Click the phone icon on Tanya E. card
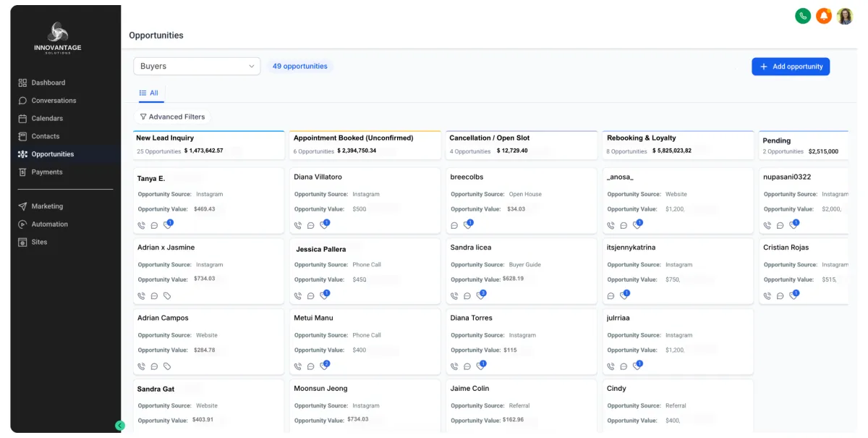Screen dimensions: 868x438 pyautogui.click(x=141, y=225)
